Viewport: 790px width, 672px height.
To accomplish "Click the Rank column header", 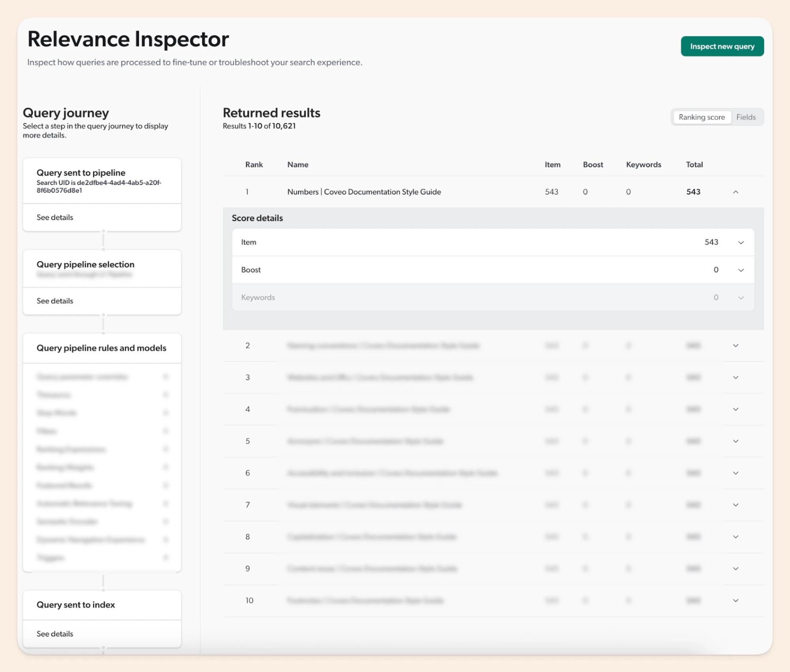I will [254, 165].
